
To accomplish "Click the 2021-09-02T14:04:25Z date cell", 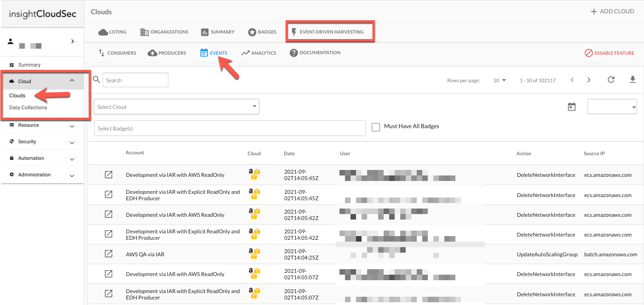I will pos(301,254).
